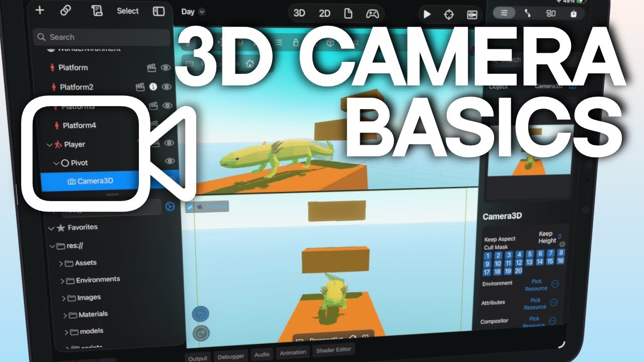The height and width of the screenshot is (362, 644).
Task: Collapse the res:// folder
Action: pos(51,246)
